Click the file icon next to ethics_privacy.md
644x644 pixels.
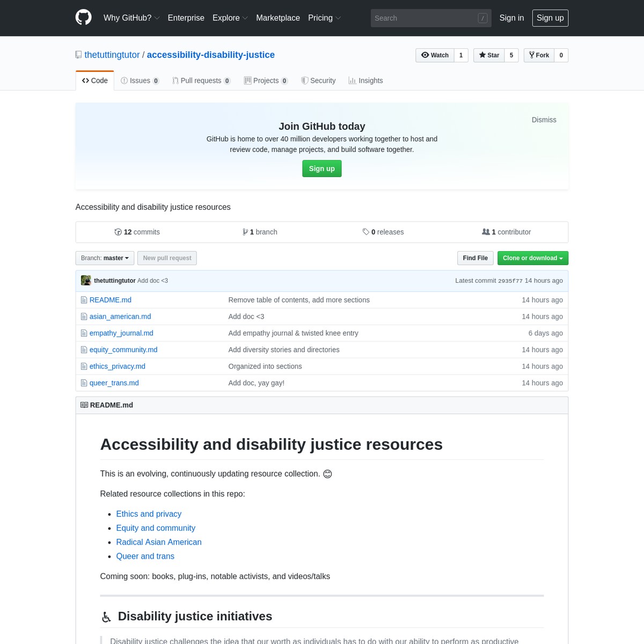coord(84,367)
